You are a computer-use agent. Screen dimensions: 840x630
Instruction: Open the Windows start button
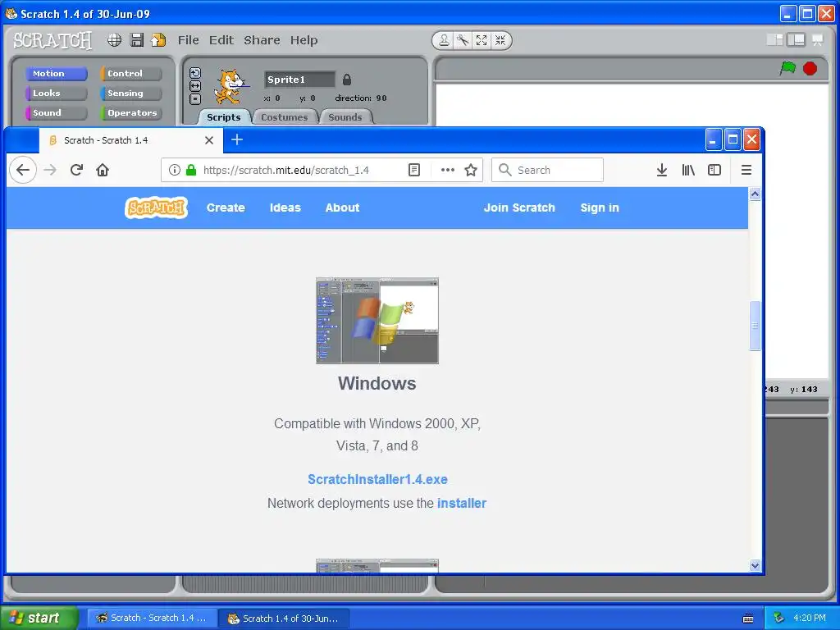(x=39, y=618)
